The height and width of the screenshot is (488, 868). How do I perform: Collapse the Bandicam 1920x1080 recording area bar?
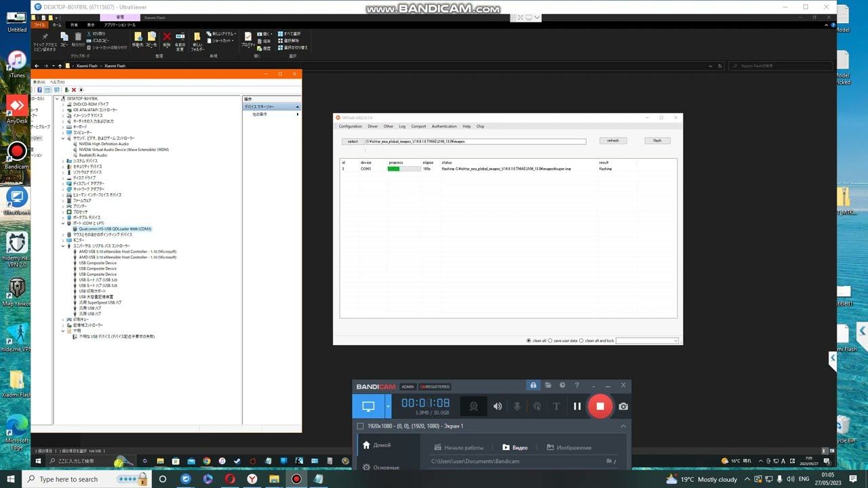coord(623,426)
